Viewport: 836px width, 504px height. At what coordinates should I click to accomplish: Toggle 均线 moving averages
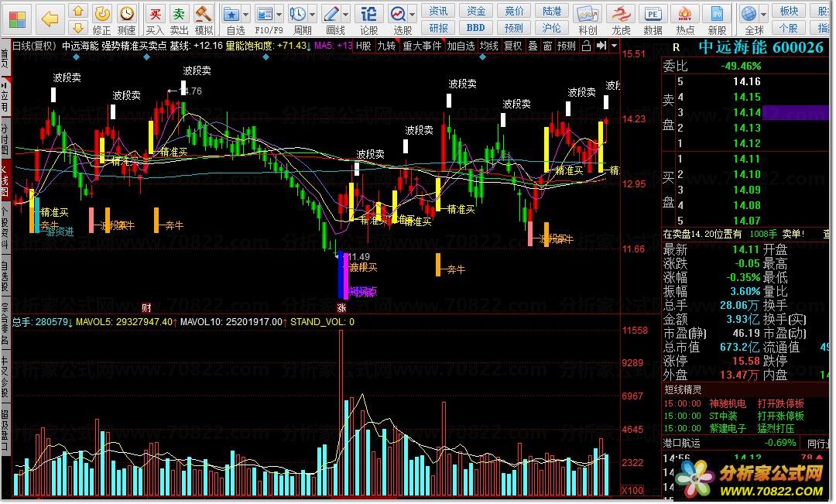point(489,46)
